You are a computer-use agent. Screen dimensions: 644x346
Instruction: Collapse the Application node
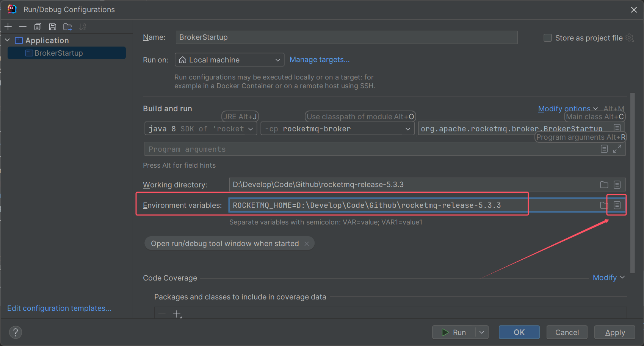[x=7, y=40]
